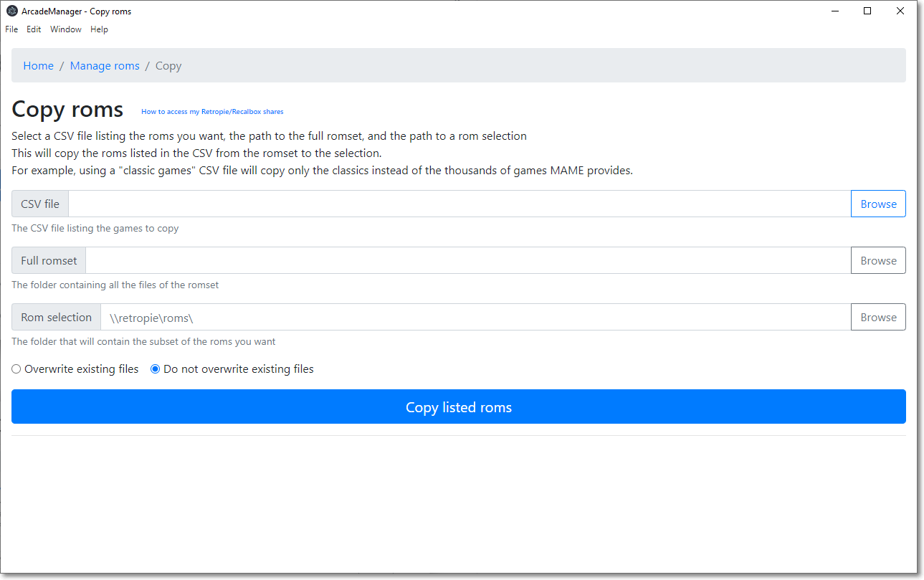Click the 'CSV file' field label

coord(40,204)
